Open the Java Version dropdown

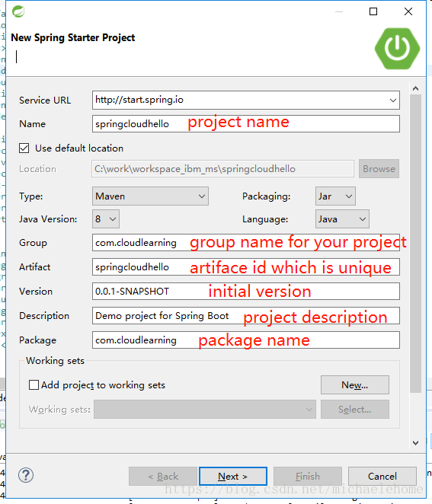(x=106, y=219)
